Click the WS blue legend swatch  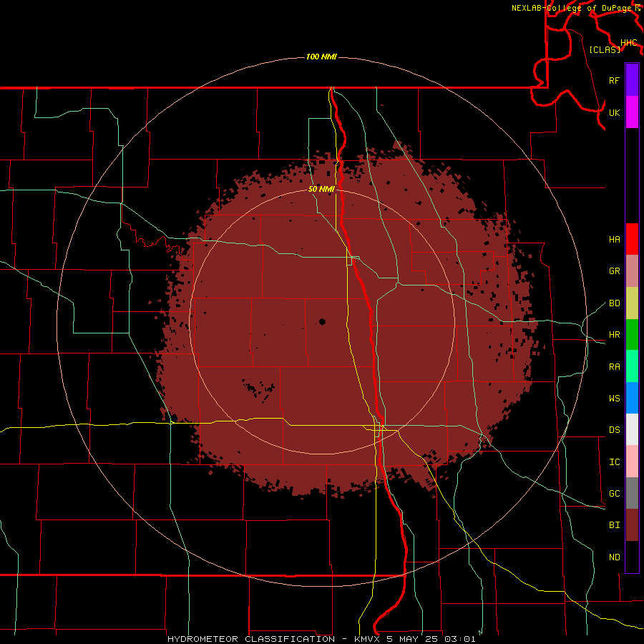[x=632, y=398]
